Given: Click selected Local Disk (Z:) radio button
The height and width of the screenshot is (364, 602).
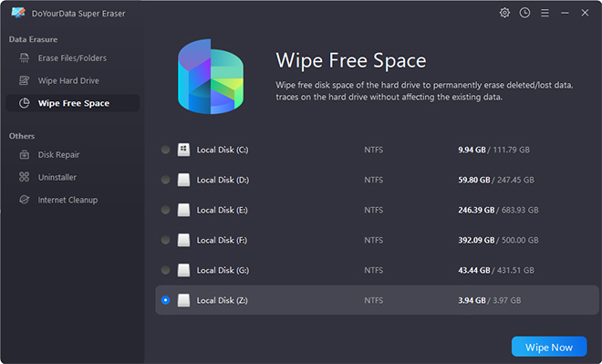Looking at the screenshot, I should tap(165, 300).
